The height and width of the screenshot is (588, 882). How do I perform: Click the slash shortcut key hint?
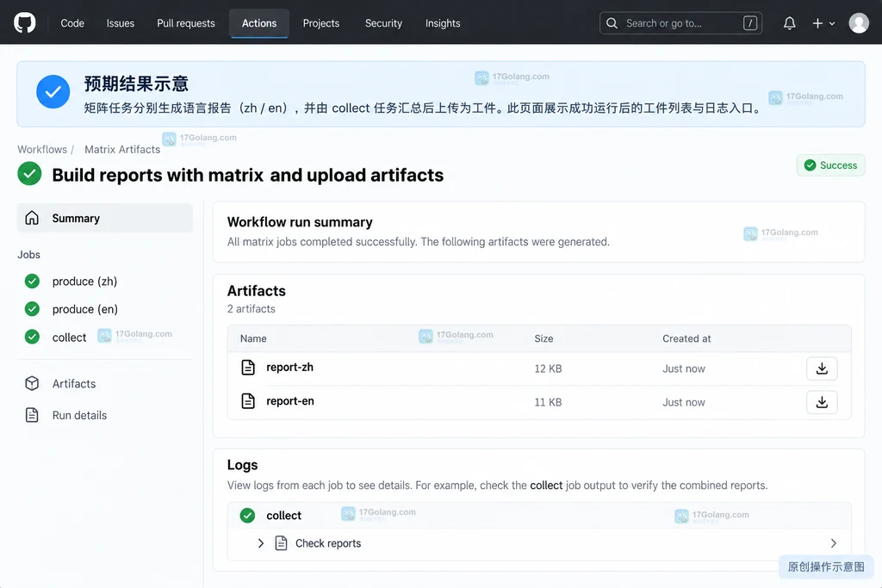pyautogui.click(x=750, y=23)
